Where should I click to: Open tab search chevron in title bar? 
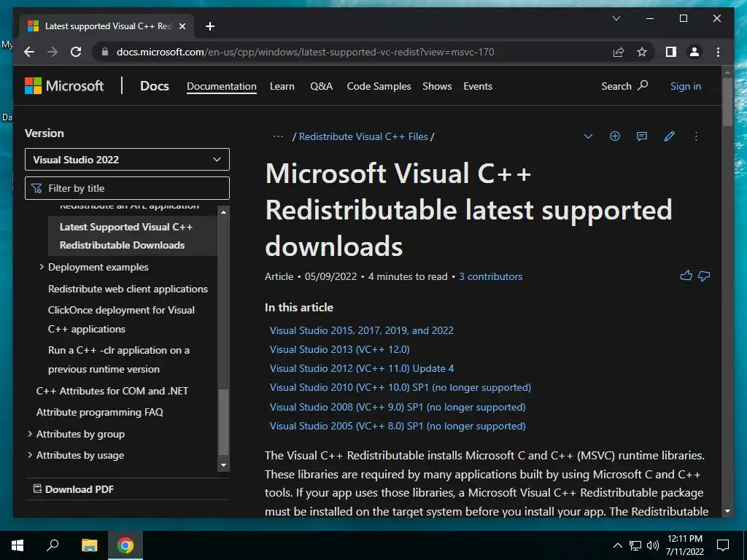pos(616,18)
